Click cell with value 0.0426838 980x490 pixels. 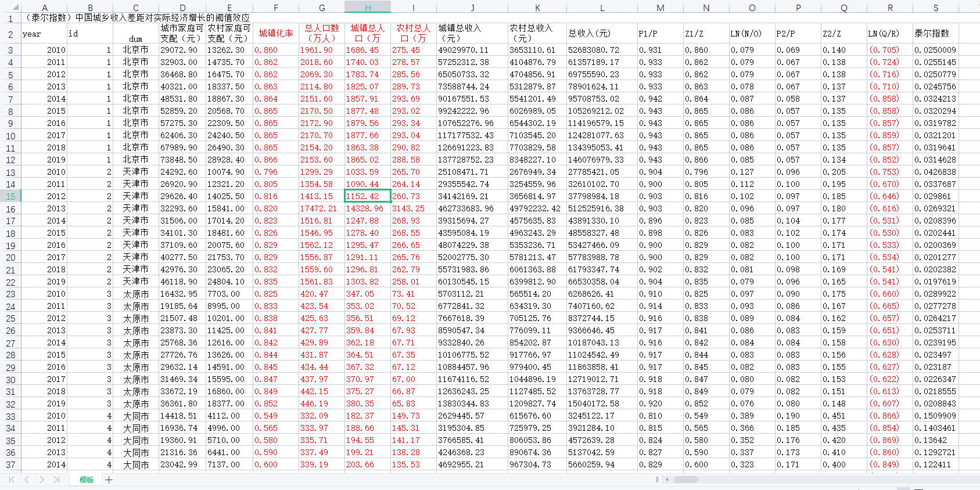point(936,172)
